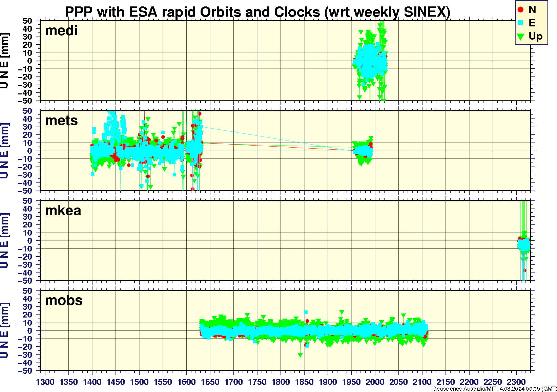Click the x-axis tick label 1550

163,382
